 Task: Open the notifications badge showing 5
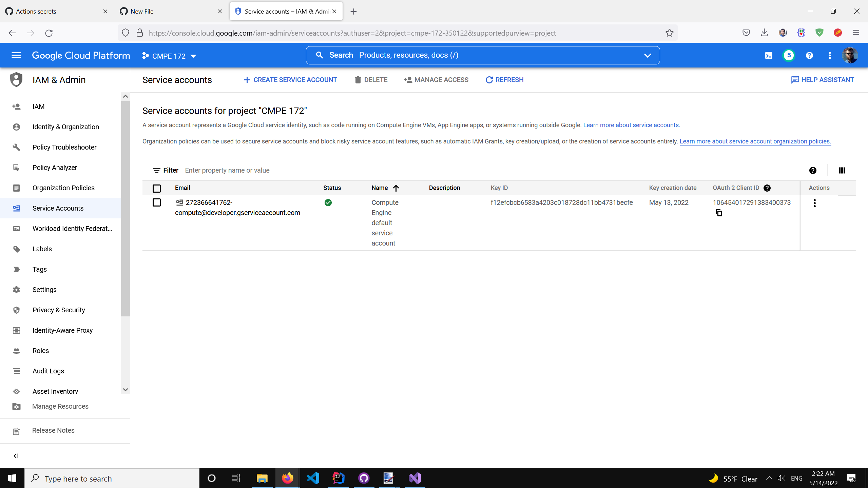click(789, 56)
